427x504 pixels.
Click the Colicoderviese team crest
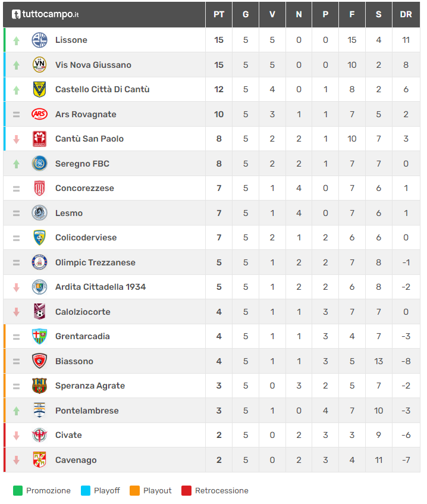(x=39, y=237)
